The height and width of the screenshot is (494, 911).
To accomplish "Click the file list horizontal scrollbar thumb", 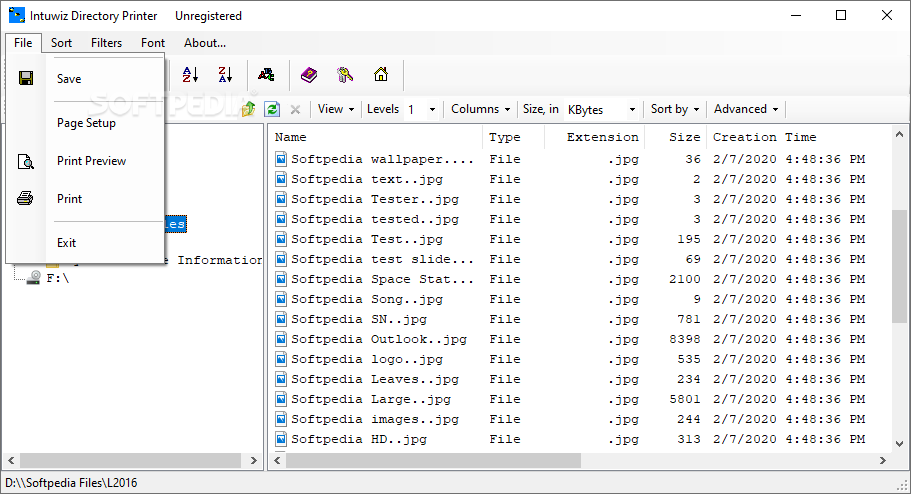I will tap(433, 460).
